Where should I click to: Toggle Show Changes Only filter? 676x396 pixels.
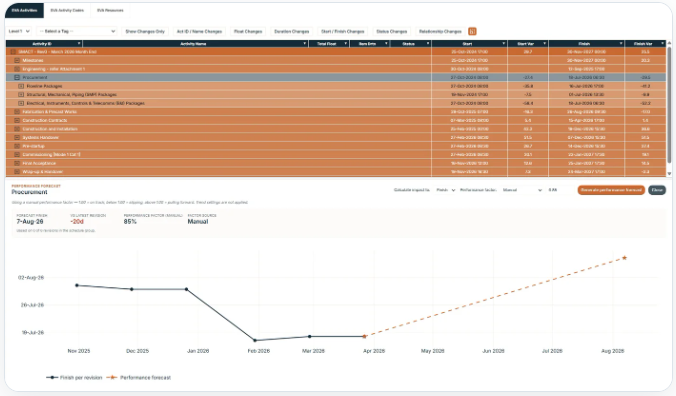click(x=145, y=31)
